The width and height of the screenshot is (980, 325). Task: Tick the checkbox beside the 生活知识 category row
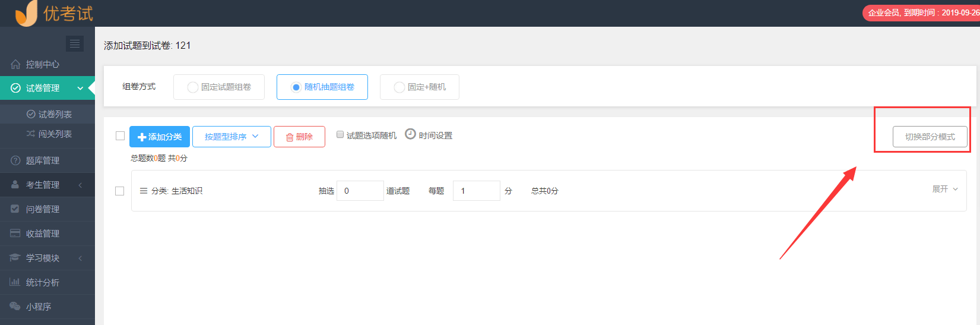tap(119, 191)
